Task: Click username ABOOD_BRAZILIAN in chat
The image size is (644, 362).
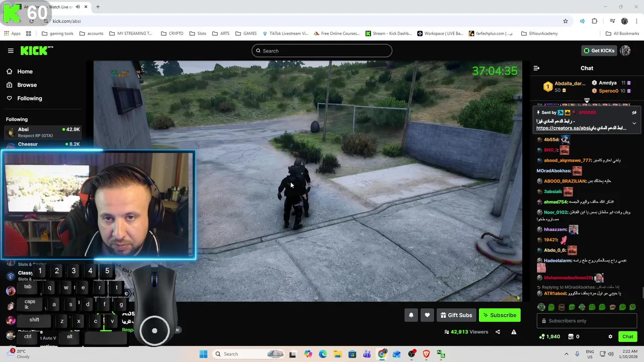Action: (x=565, y=181)
